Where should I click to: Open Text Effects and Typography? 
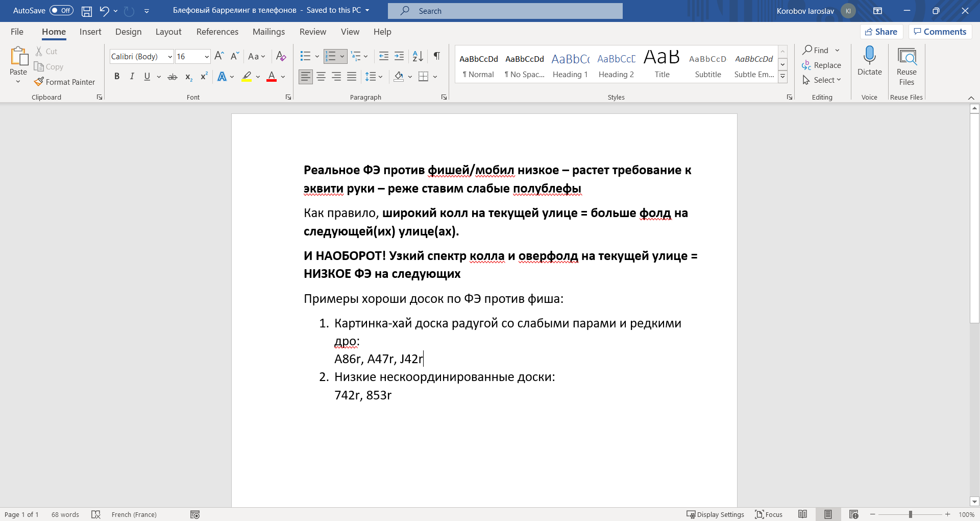(x=222, y=77)
